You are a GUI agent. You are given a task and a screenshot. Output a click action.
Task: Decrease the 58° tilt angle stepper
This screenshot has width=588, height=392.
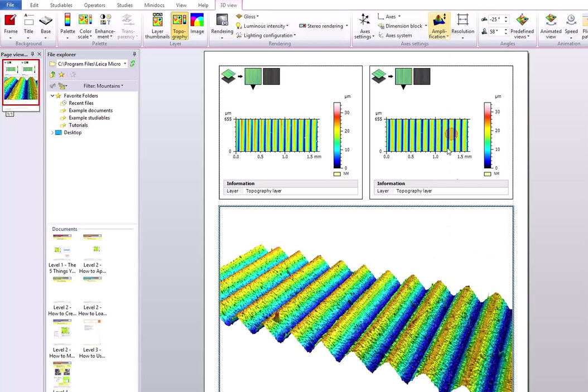pyautogui.click(x=506, y=33)
